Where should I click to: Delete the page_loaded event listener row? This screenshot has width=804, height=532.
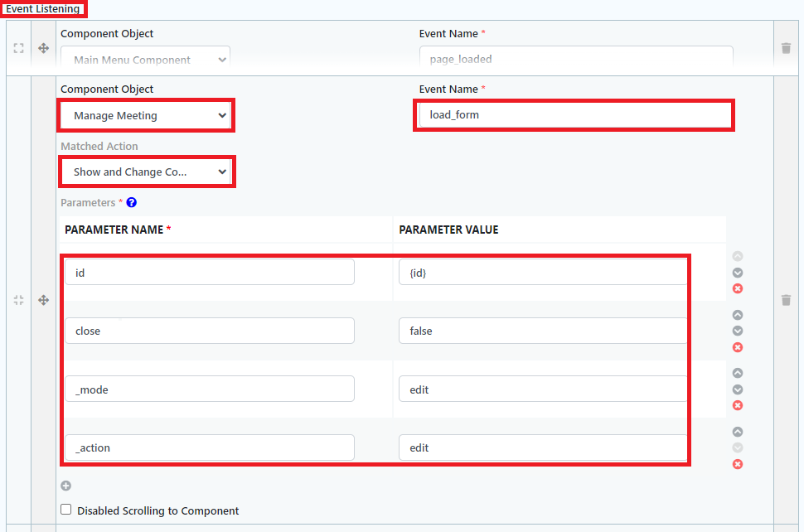click(786, 48)
